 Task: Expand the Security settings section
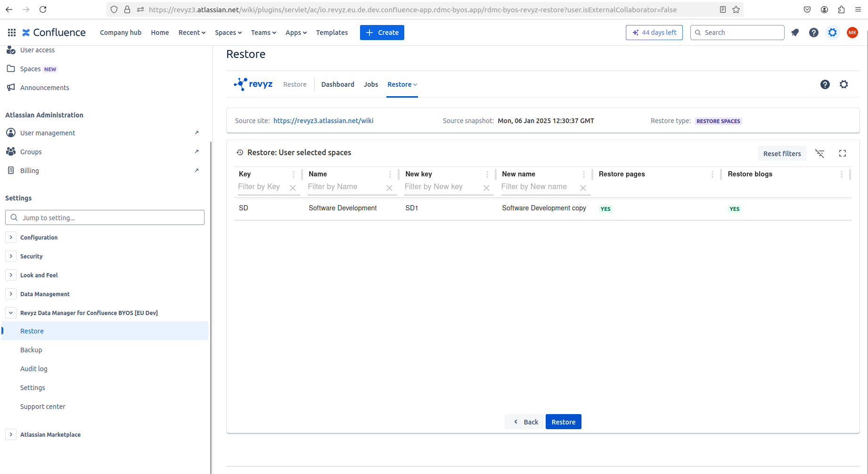point(11,256)
